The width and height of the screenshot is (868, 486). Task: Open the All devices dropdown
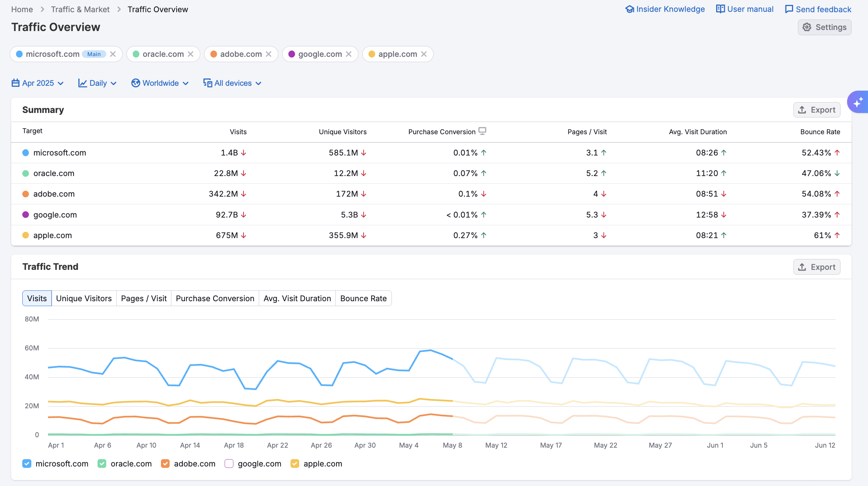click(232, 83)
